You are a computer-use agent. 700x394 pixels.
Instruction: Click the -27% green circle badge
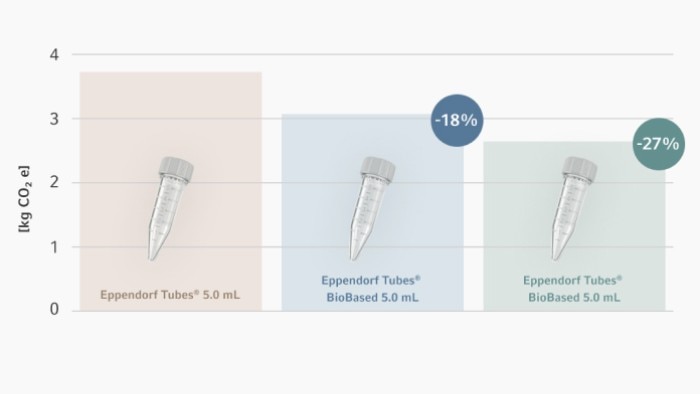[658, 144]
